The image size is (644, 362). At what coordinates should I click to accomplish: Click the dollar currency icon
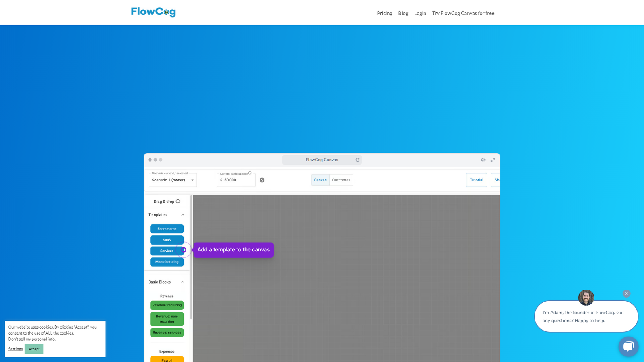pos(262,180)
